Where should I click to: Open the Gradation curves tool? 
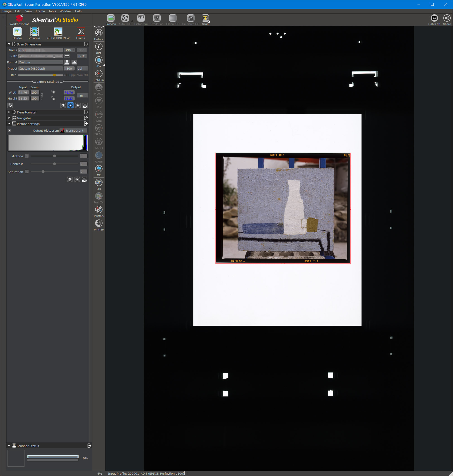click(x=157, y=19)
